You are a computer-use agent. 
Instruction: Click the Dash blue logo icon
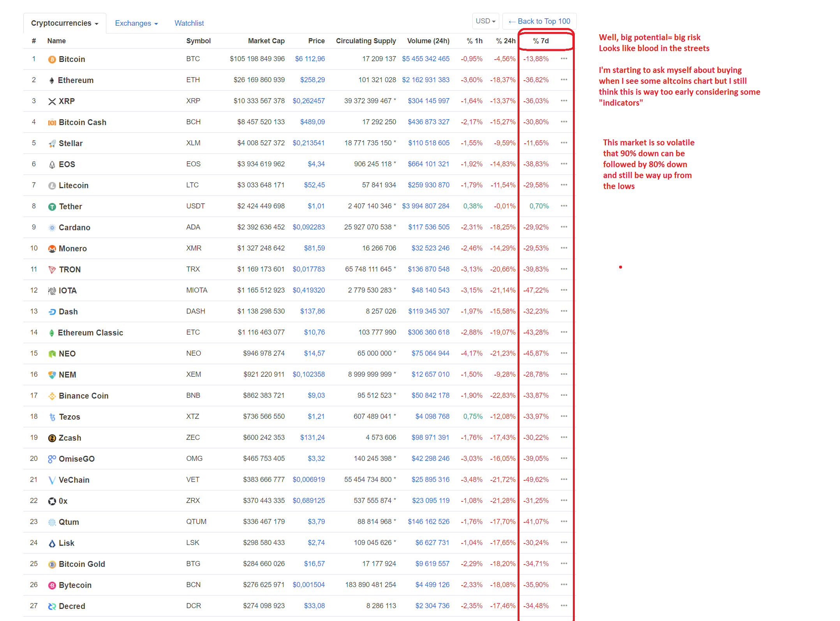click(52, 312)
